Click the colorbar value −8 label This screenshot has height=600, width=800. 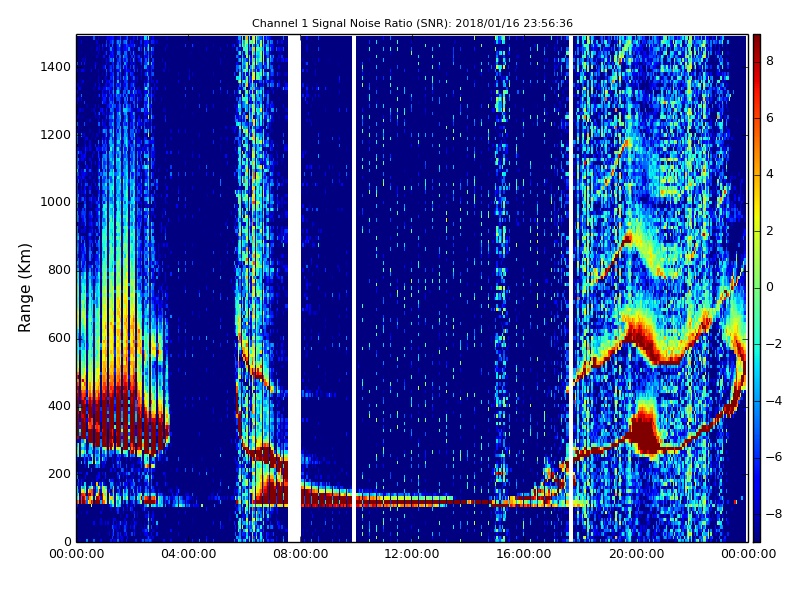(x=773, y=514)
